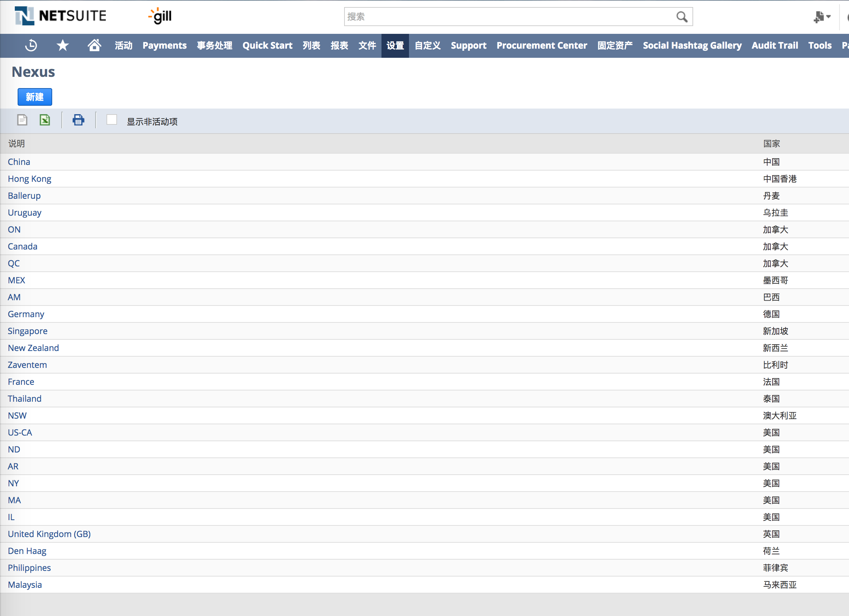
Task: Open the Social Hashtag Gallery menu
Action: (692, 46)
